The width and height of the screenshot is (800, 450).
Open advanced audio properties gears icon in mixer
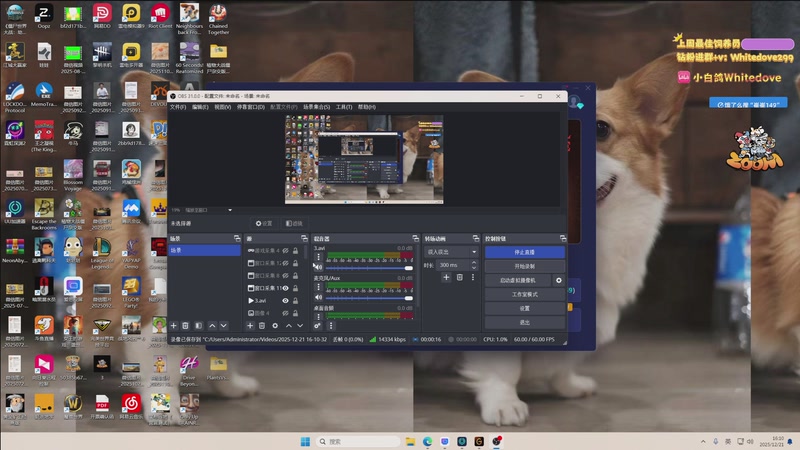click(317, 326)
